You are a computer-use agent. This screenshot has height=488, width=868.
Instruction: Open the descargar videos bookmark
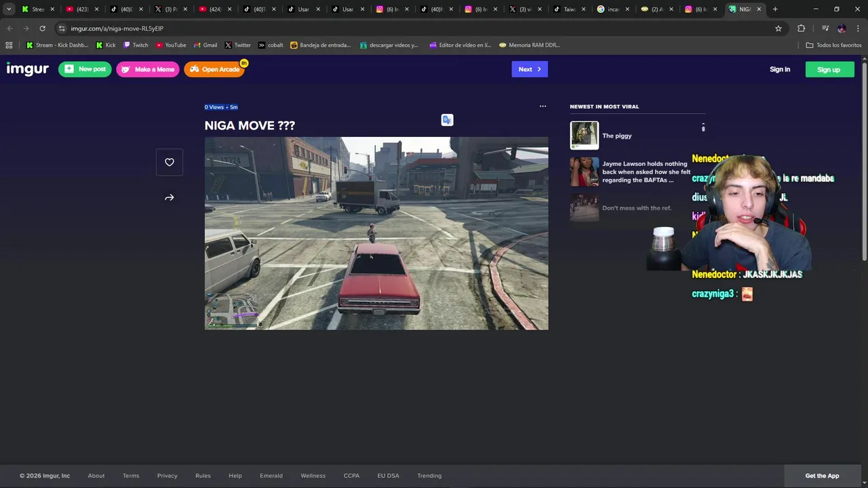(389, 45)
